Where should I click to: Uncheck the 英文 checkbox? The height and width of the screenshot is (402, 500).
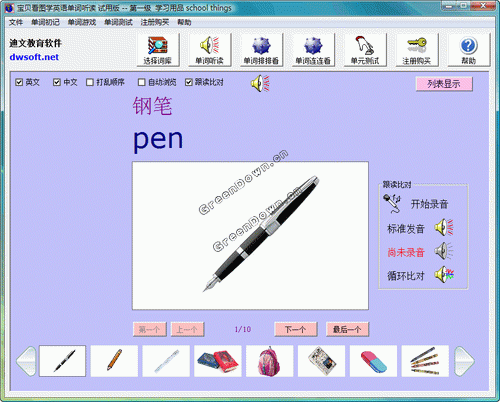point(19,82)
